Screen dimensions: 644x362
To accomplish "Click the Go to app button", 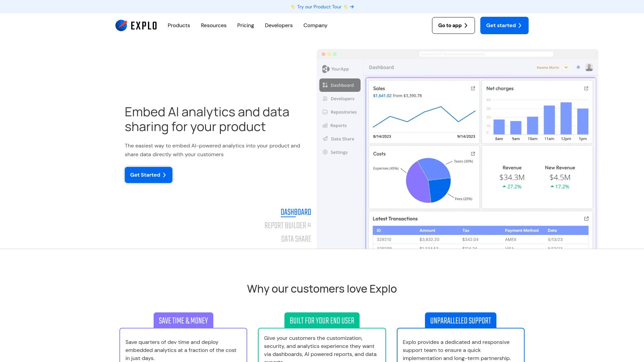I will coord(453,25).
